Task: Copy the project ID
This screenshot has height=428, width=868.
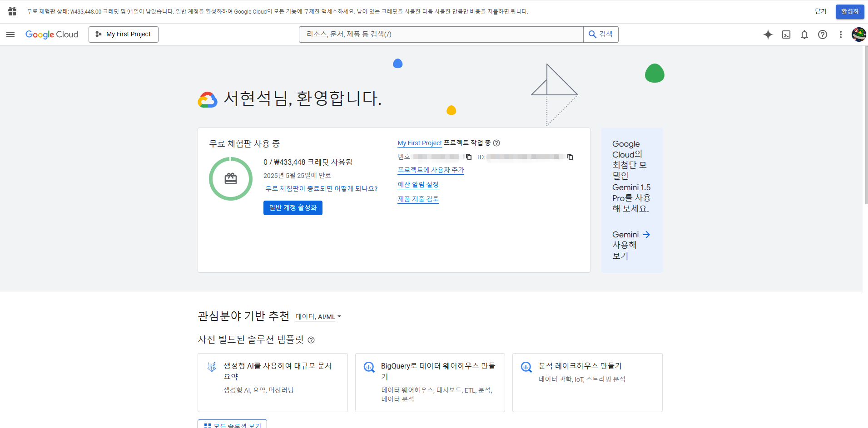Action: click(x=570, y=157)
